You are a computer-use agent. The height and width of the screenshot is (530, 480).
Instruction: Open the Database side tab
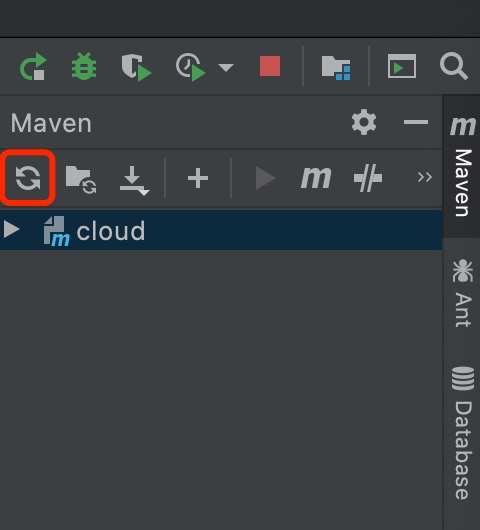coord(462,433)
